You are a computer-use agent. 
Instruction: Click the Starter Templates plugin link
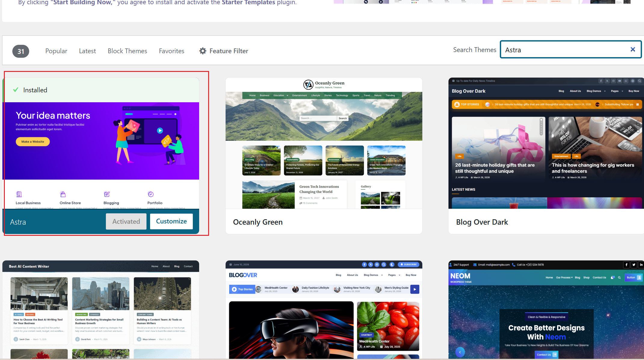248,2
